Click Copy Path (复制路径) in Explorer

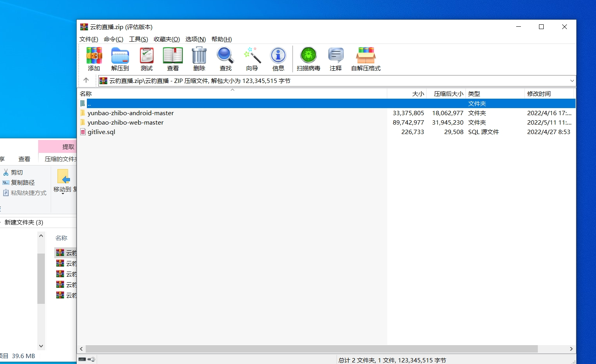pos(18,182)
